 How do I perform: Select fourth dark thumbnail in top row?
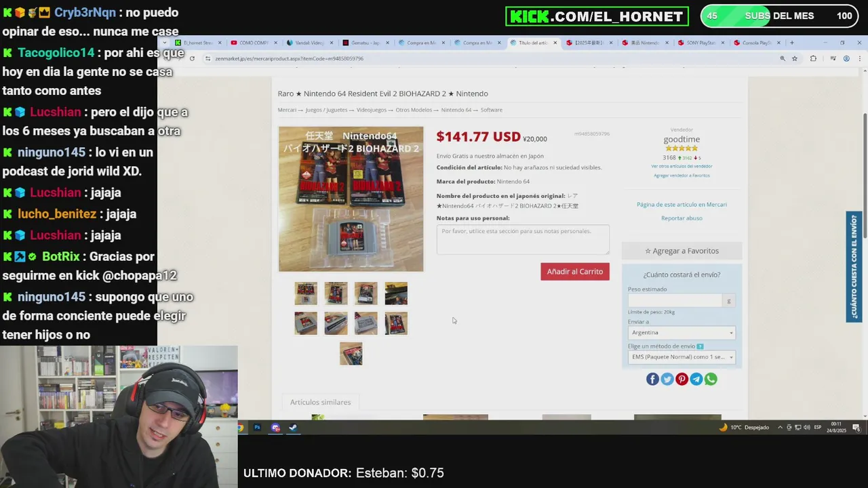tap(396, 293)
